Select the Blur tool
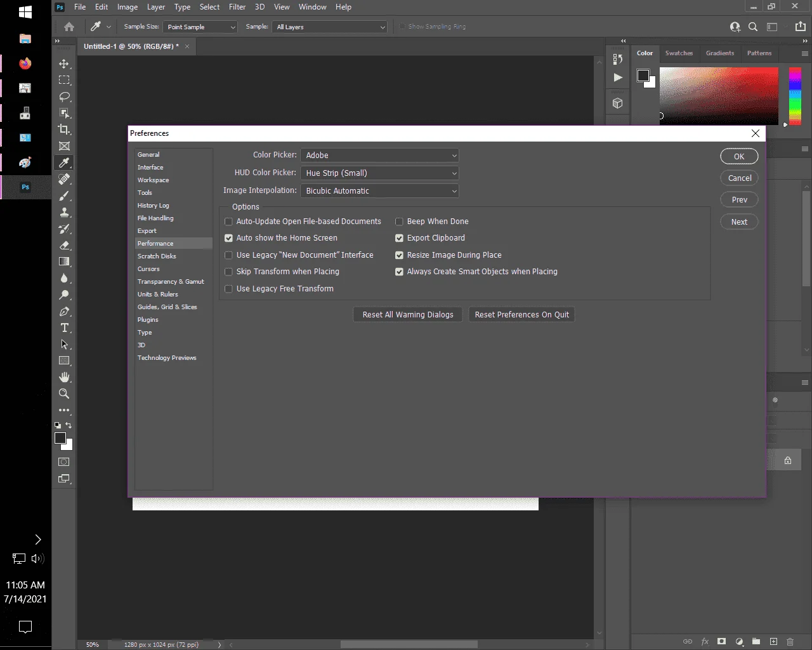812x650 pixels. [64, 278]
